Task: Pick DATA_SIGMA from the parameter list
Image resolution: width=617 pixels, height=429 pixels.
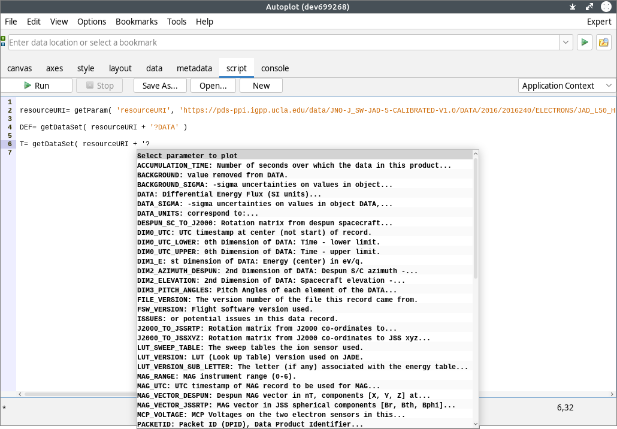Action: point(305,203)
